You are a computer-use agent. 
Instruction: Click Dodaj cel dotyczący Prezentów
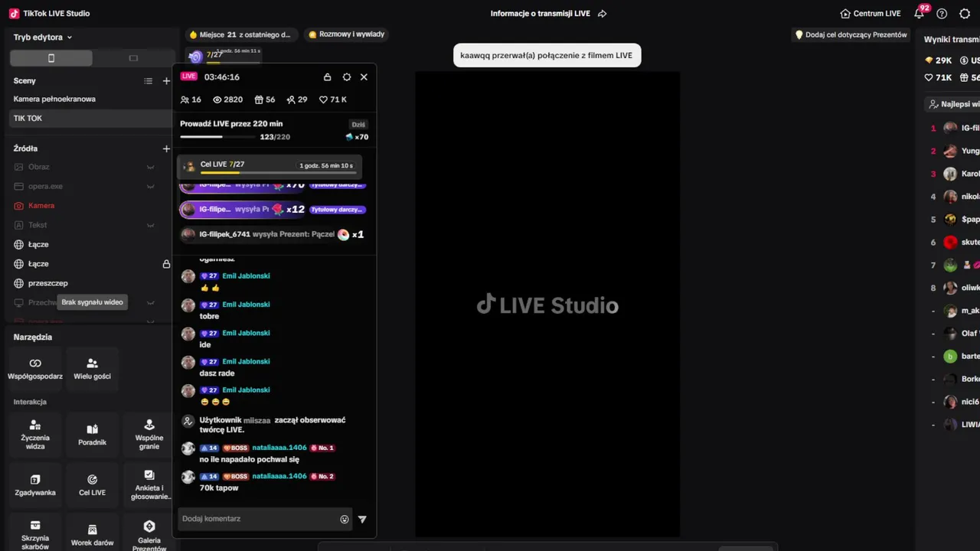pos(851,34)
